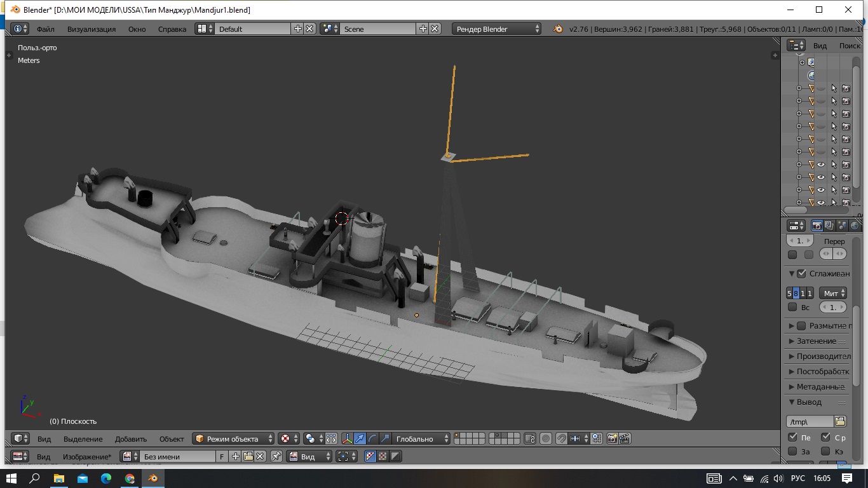Open the Файл menu

[x=45, y=29]
